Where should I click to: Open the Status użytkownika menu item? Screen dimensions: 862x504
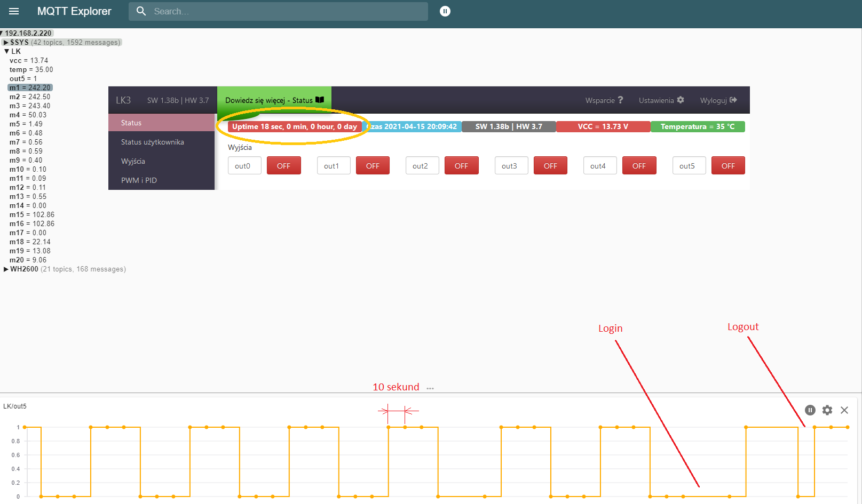(x=152, y=142)
